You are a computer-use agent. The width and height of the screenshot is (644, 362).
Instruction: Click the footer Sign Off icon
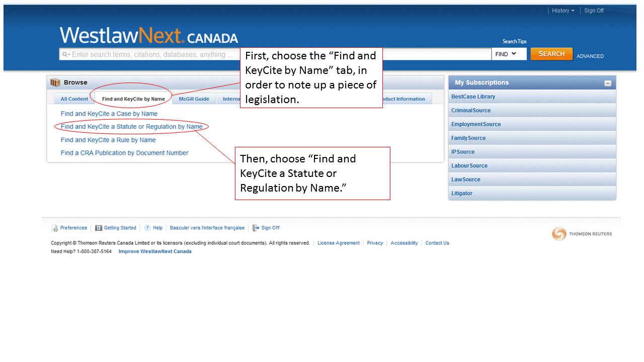point(256,228)
